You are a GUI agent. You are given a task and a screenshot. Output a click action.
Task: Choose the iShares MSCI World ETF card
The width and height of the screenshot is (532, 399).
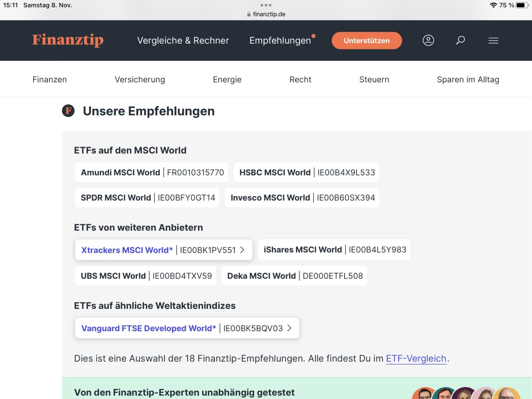coord(335,250)
